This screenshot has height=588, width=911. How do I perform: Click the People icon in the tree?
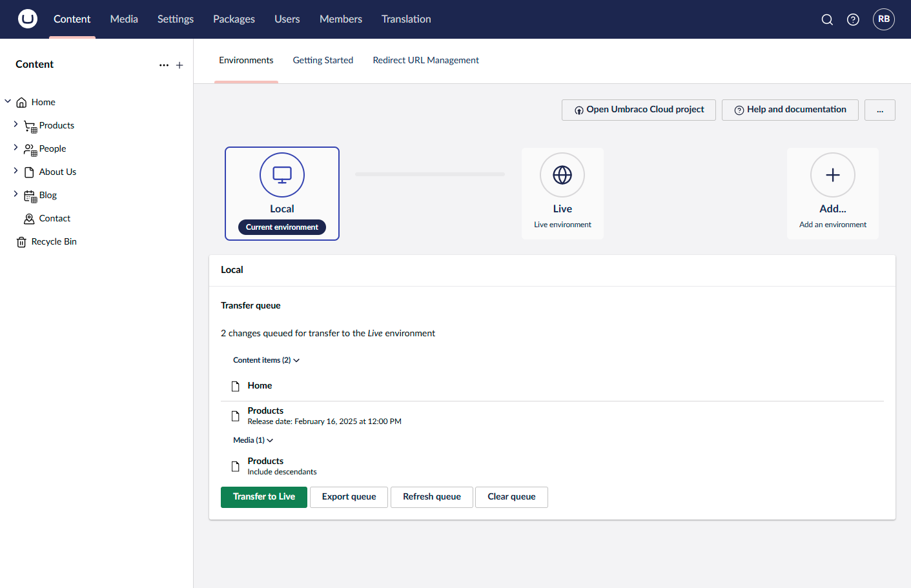click(x=30, y=148)
